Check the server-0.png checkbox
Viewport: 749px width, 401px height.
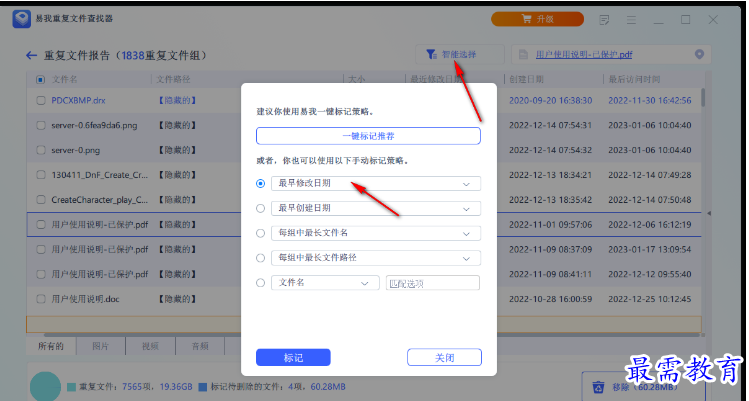(x=41, y=150)
